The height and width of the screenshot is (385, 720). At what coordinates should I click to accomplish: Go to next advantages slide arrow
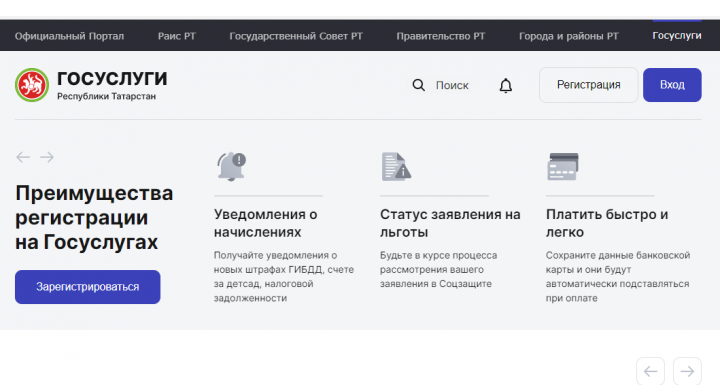coord(47,157)
